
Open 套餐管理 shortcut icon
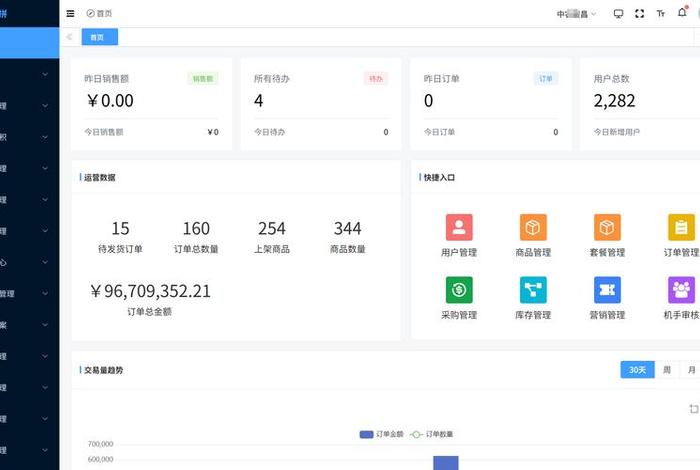point(607,227)
